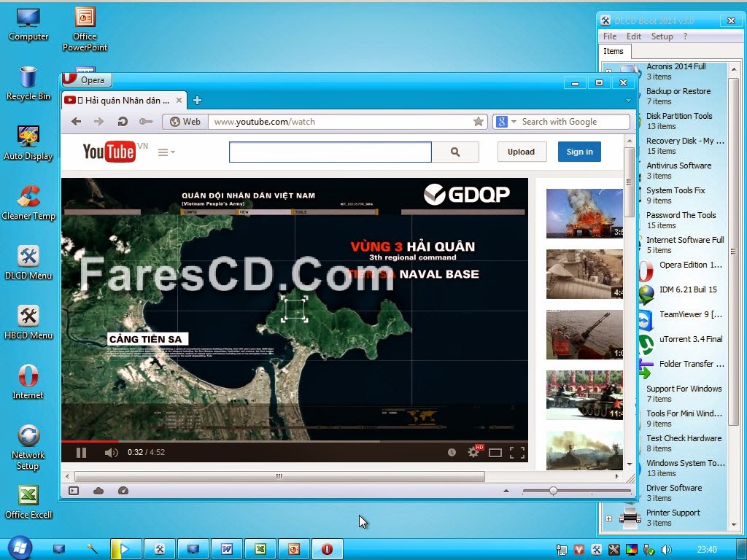Screen dimensions: 747x560
Task: Click the Watch Later clock icon
Action: 452,452
